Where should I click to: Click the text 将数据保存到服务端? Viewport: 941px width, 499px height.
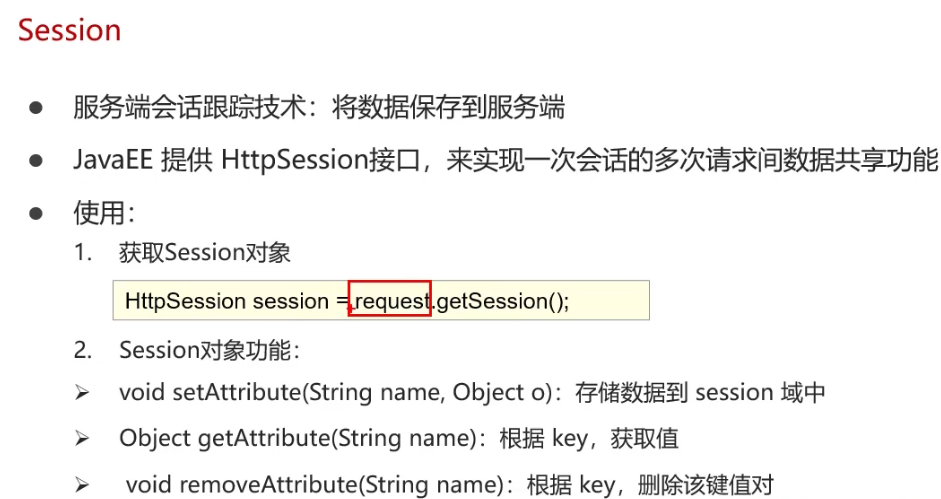pyautogui.click(x=448, y=108)
